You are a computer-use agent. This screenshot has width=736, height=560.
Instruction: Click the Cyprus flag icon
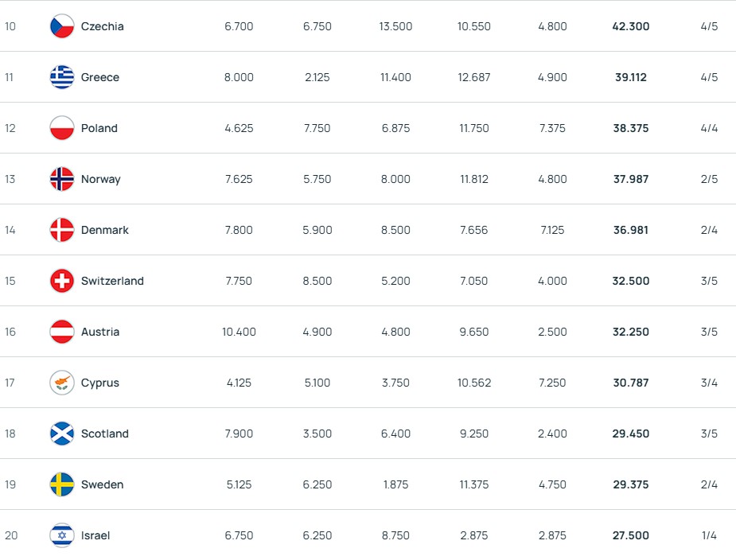click(x=62, y=383)
